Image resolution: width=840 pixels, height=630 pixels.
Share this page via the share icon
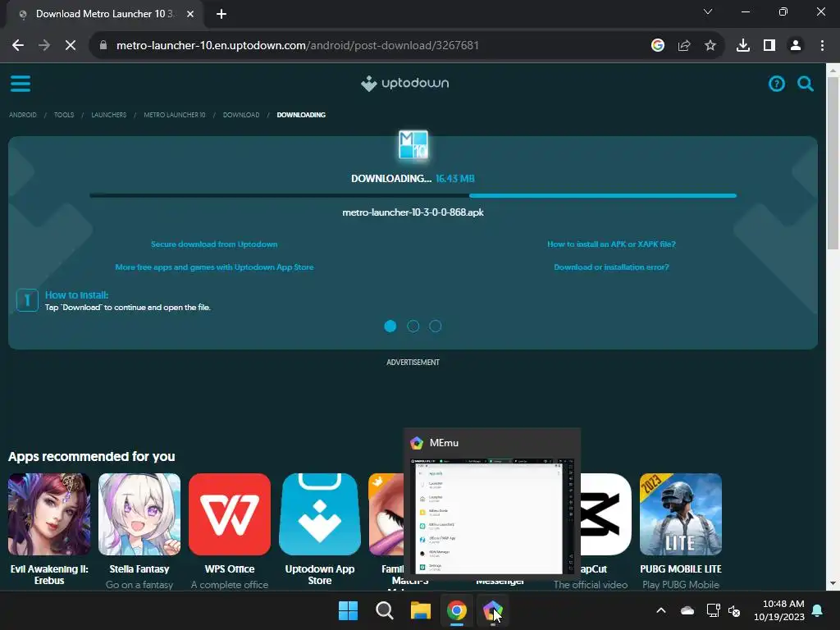click(683, 46)
